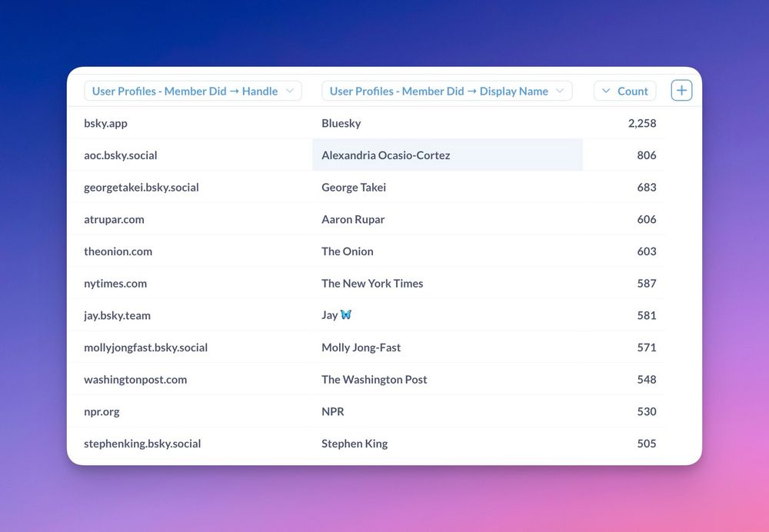This screenshot has width=769, height=532.
Task: Expand the Display Name column chevron
Action: (560, 91)
